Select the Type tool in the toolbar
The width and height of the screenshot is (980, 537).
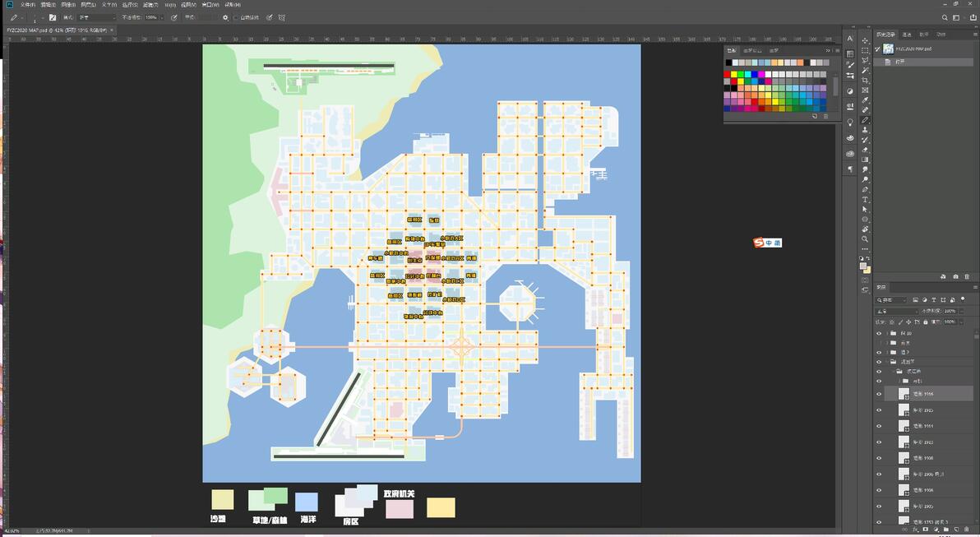point(865,200)
